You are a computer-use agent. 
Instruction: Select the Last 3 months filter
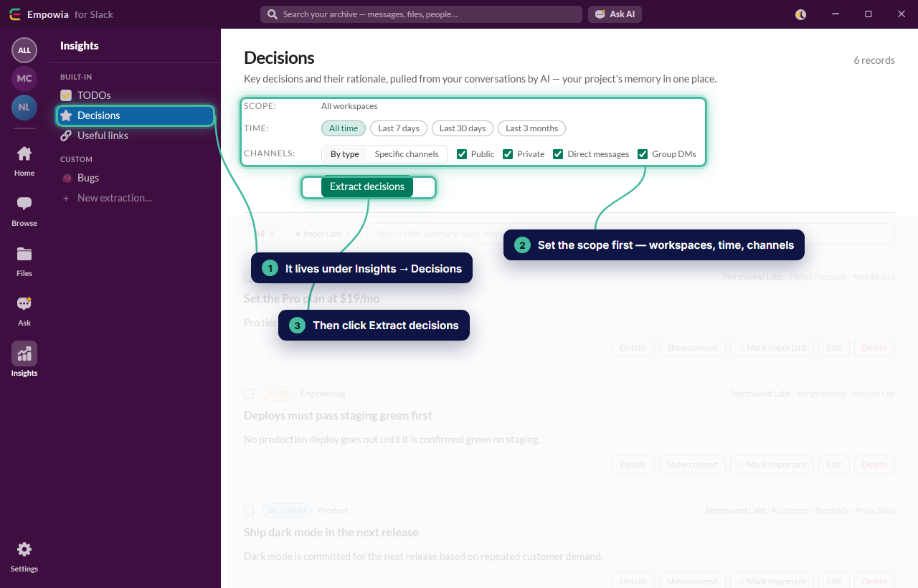tap(531, 128)
